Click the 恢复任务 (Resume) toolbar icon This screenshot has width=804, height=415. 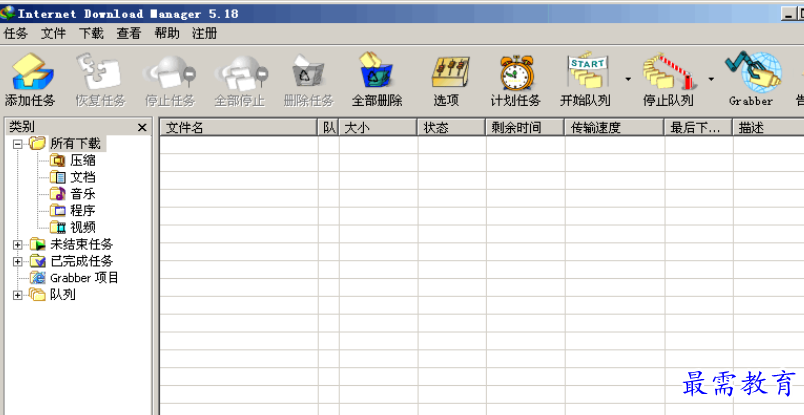(99, 72)
